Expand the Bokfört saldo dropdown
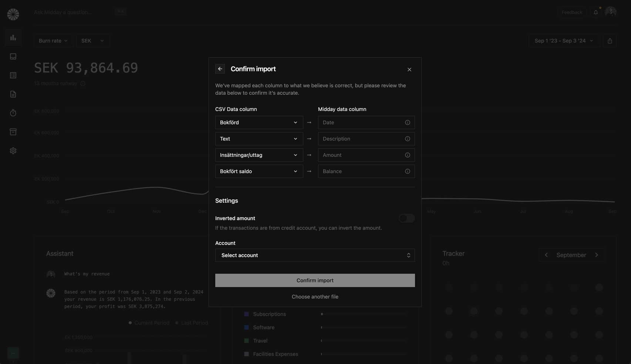The image size is (631, 364). [259, 171]
